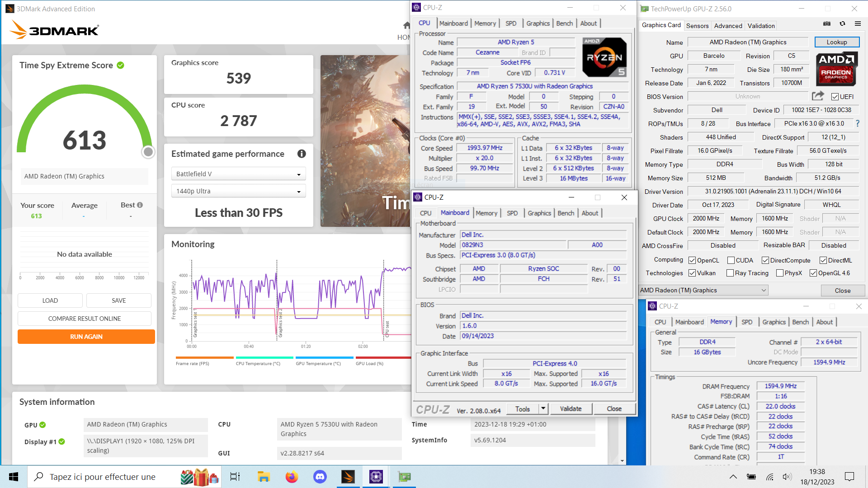This screenshot has width=868, height=488.
Task: Click the AMD Radeon Graphics logo in GPU-Z
Action: pos(836,70)
